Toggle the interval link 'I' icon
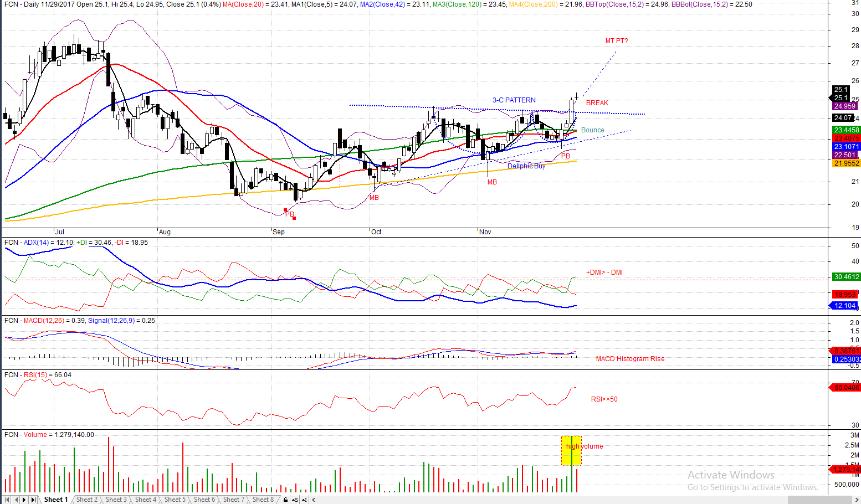The width and height of the screenshot is (861, 504). (x=304, y=500)
